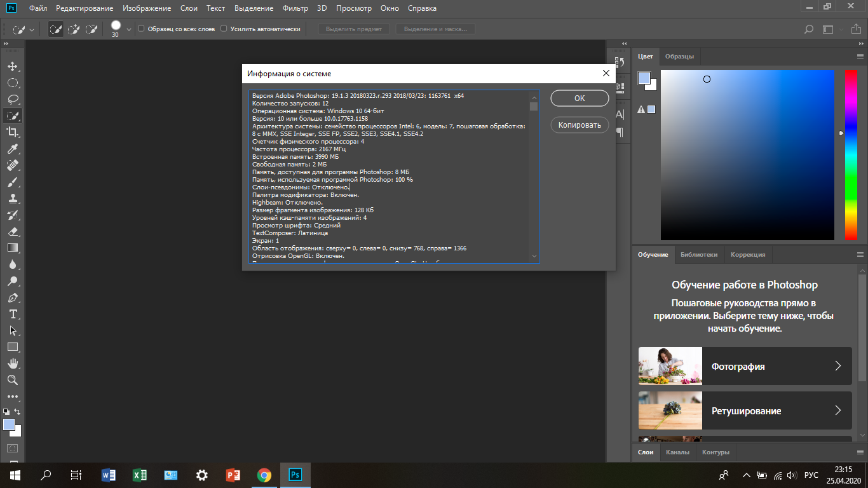Viewport: 868px width, 488px height.
Task: Select the Path Selection tool
Action: tap(12, 330)
